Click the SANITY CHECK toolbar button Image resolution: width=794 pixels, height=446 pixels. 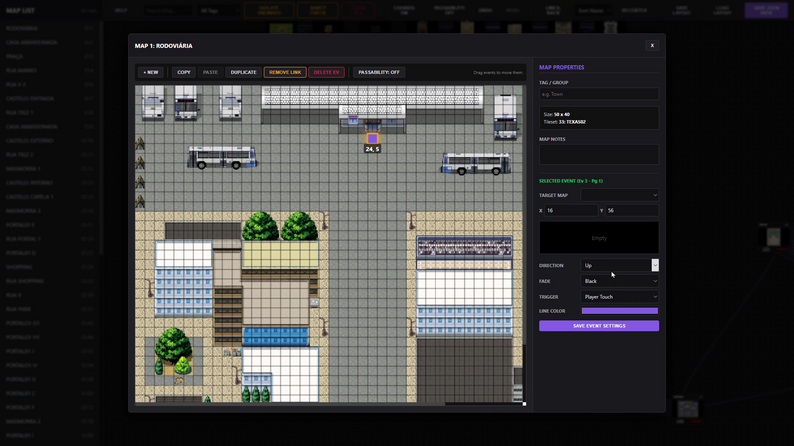pyautogui.click(x=317, y=11)
